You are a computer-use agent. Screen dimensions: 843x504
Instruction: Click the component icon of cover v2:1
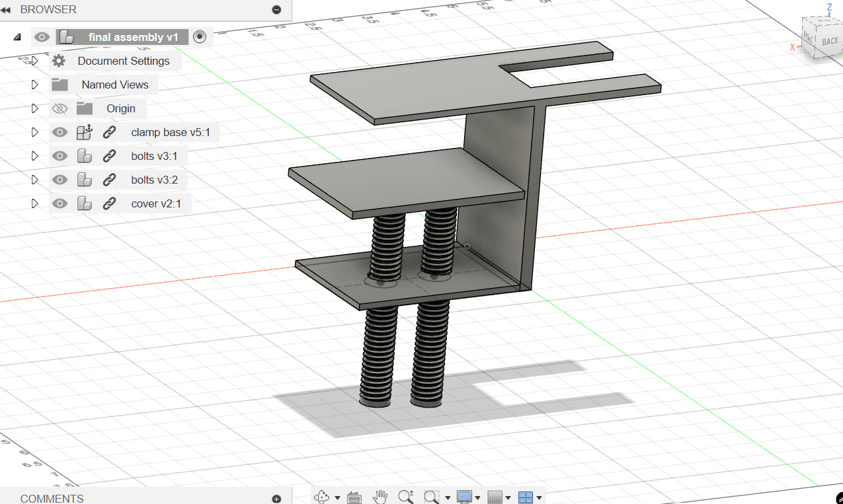tap(84, 203)
